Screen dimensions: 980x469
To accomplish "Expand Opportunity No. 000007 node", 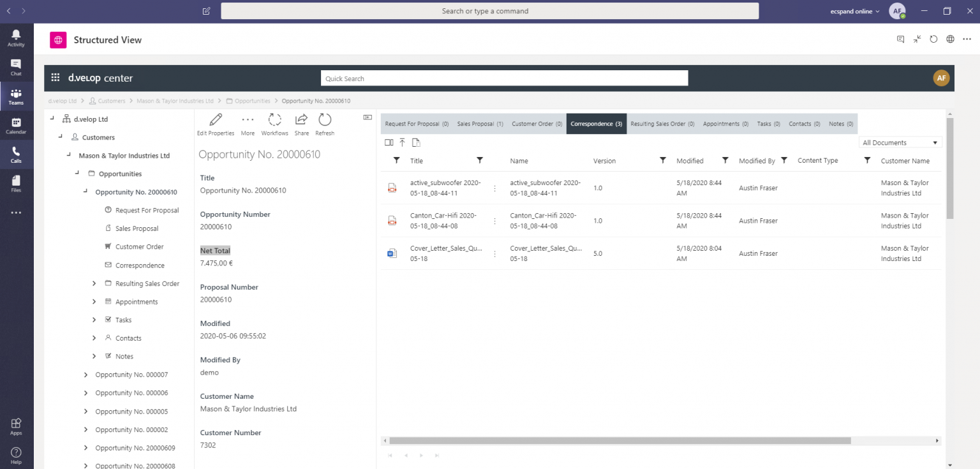I will point(85,375).
